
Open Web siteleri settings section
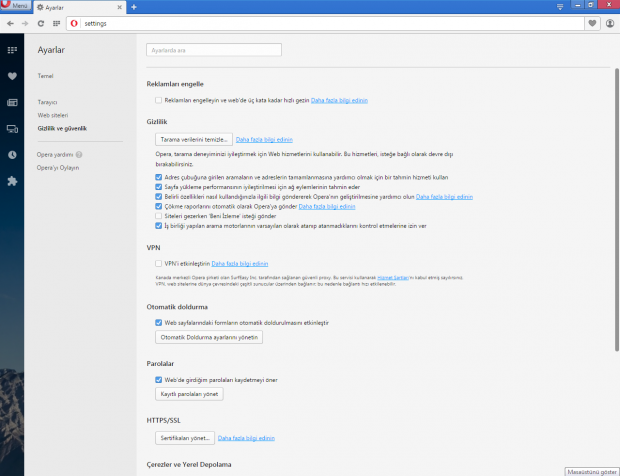53,115
